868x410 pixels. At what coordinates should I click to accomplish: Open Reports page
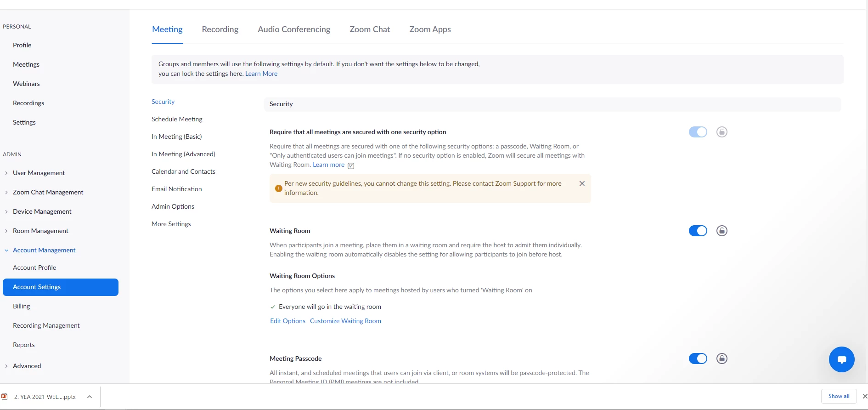(23, 345)
